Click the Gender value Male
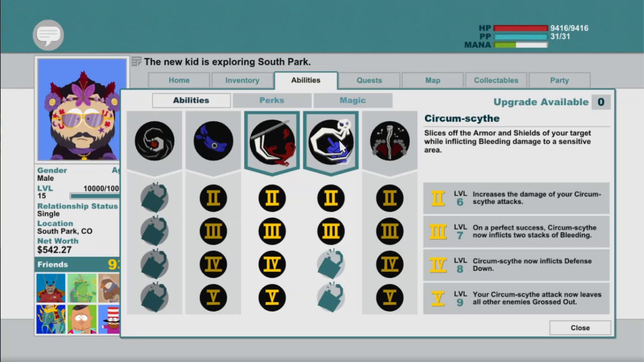 point(45,178)
